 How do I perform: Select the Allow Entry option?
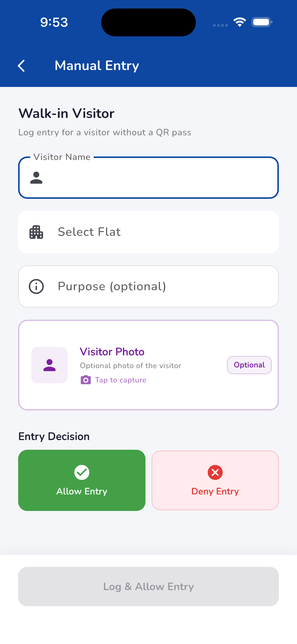[82, 480]
